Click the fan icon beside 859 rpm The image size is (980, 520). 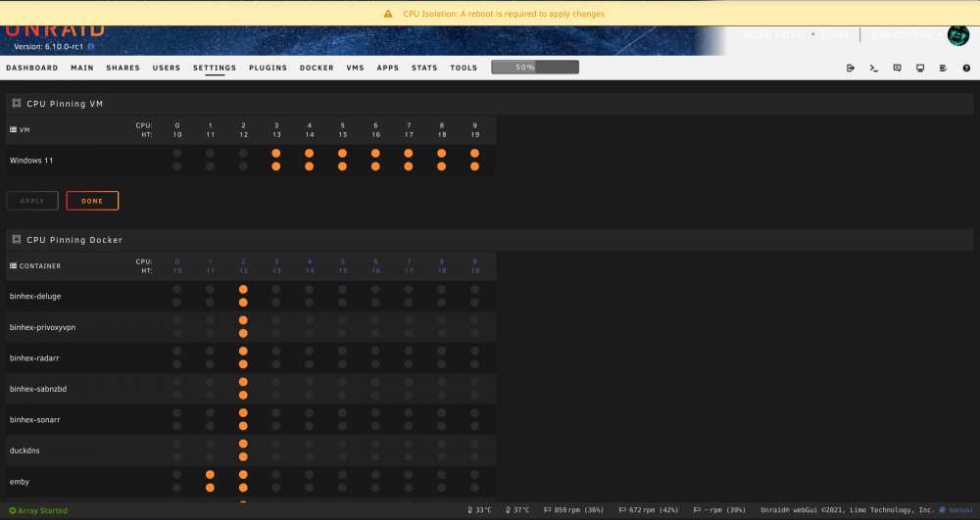[548, 510]
